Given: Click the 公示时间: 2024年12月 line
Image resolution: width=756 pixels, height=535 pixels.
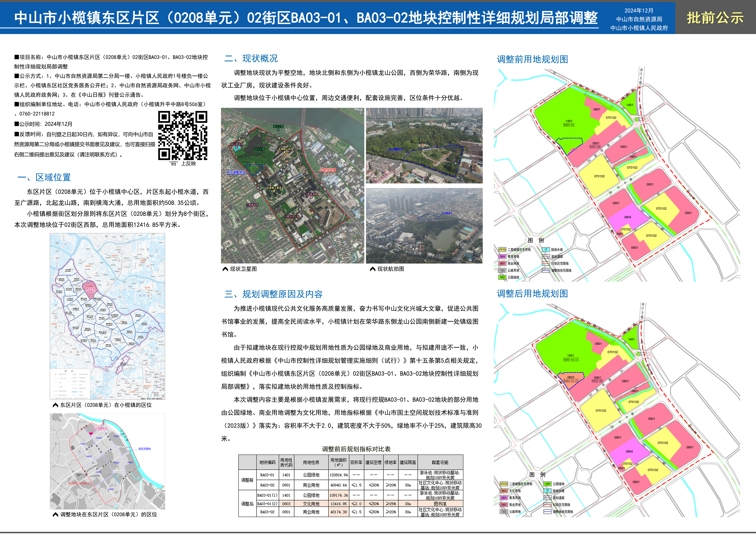Looking at the screenshot, I should pyautogui.click(x=43, y=124).
